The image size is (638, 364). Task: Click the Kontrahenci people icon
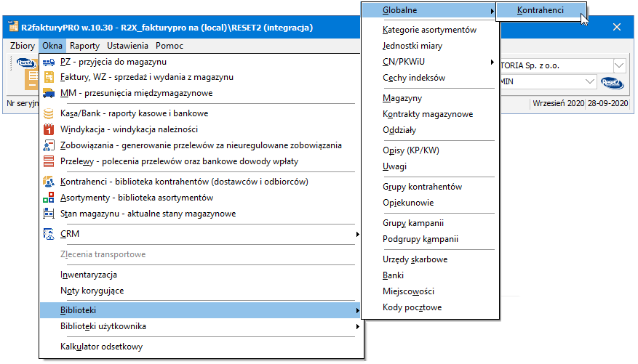[49, 182]
